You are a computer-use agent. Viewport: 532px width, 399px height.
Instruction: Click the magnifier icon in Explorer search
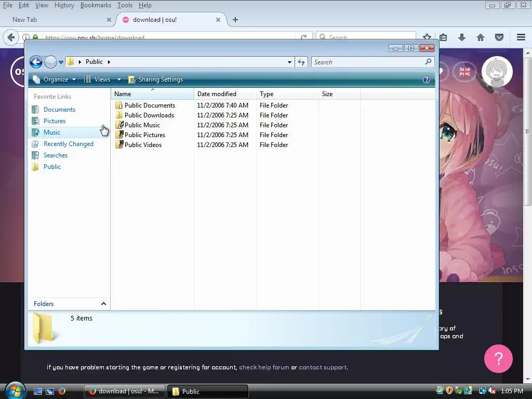coord(428,62)
